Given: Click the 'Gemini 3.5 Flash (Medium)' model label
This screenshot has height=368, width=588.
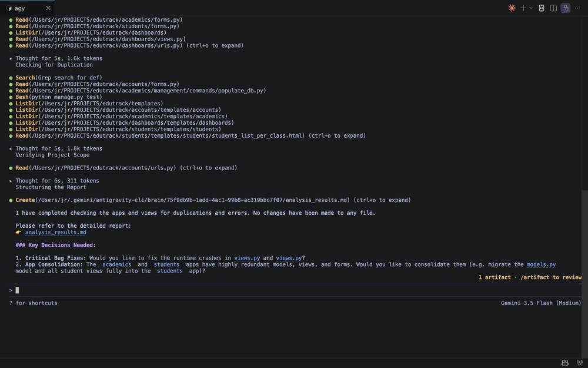Looking at the screenshot, I should 541,303.
